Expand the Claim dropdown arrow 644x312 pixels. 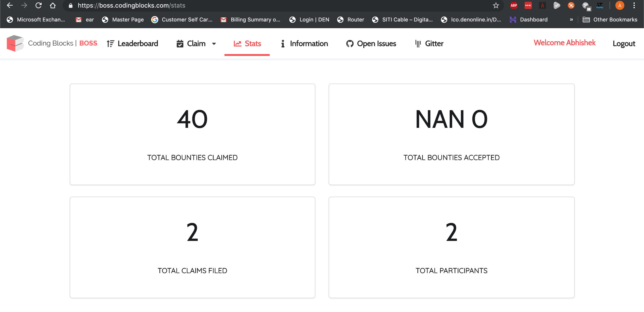point(214,44)
